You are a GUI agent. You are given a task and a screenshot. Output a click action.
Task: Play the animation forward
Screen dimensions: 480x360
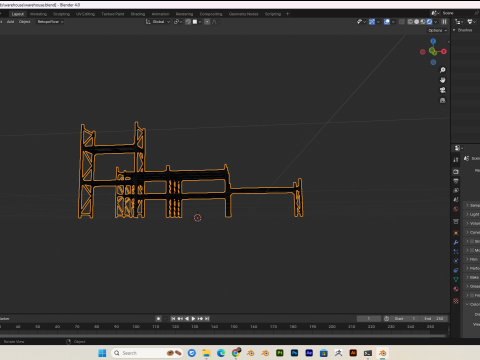coord(193,319)
